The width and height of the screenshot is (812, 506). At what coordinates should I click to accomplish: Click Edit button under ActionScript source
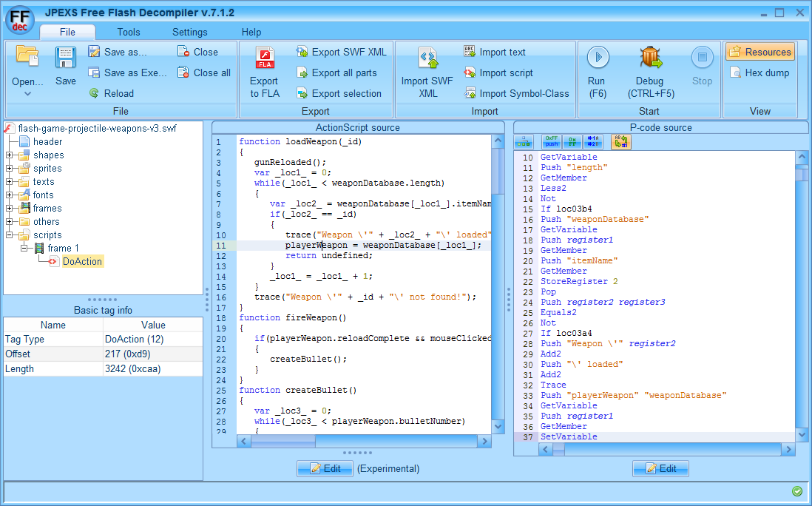325,469
